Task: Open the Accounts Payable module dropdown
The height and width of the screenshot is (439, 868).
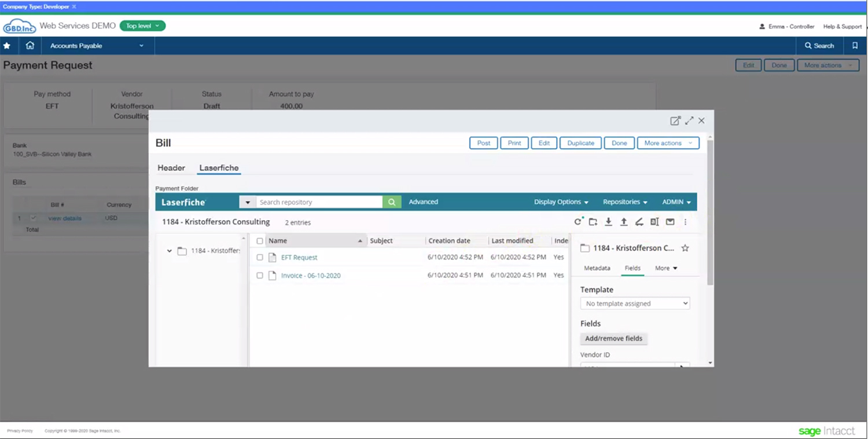Action: (97, 46)
